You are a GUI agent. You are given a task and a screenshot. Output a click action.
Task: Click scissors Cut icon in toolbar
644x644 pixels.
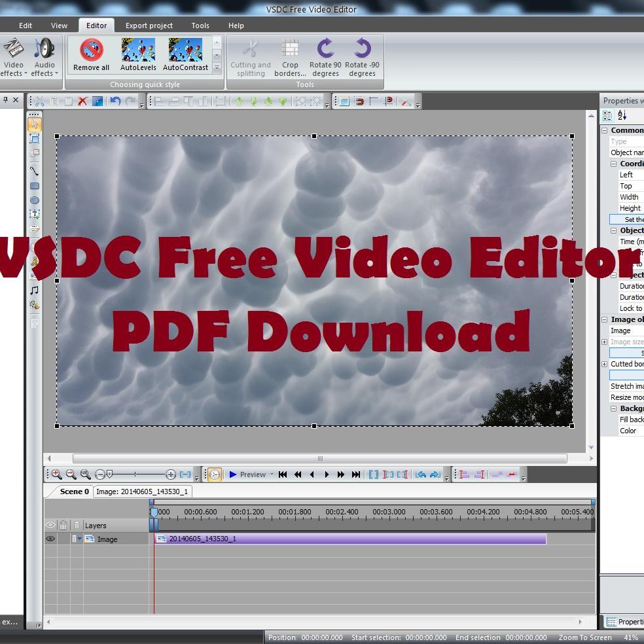pyautogui.click(x=39, y=101)
